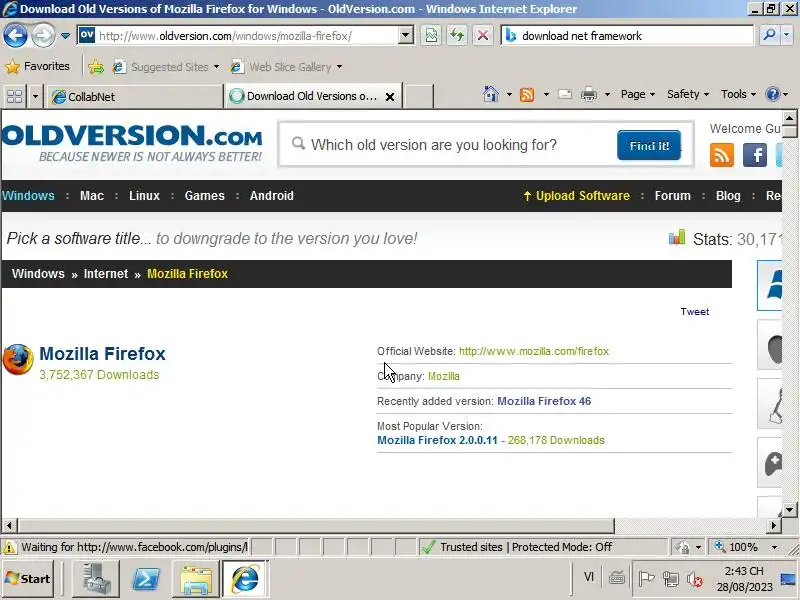
Task: Open the Favorites star button
Action: pyautogui.click(x=37, y=66)
